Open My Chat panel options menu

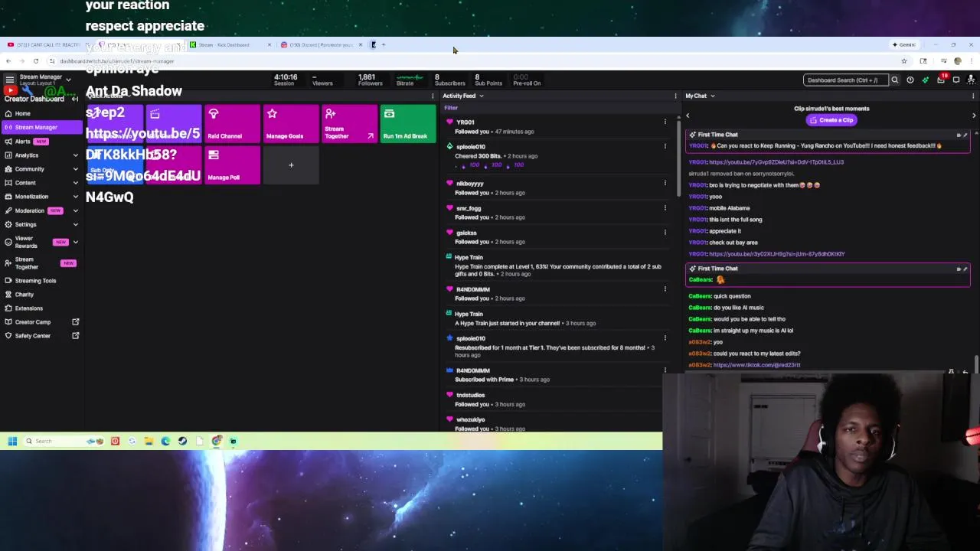(972, 96)
